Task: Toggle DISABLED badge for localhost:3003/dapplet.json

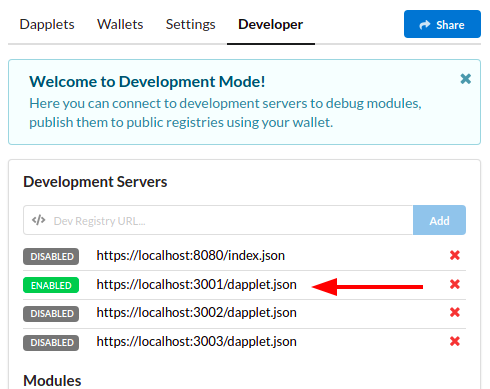Action: (x=51, y=343)
